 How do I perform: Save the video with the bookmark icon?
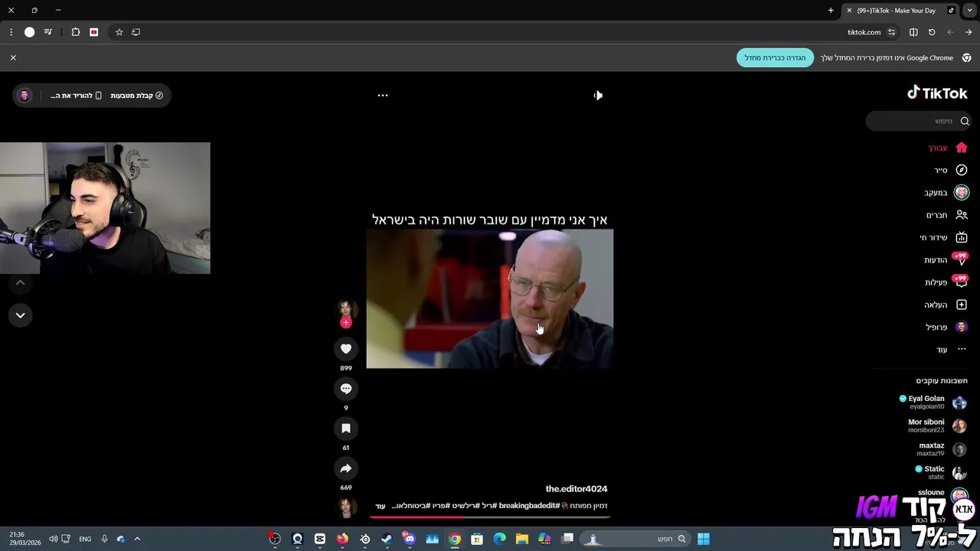(346, 429)
